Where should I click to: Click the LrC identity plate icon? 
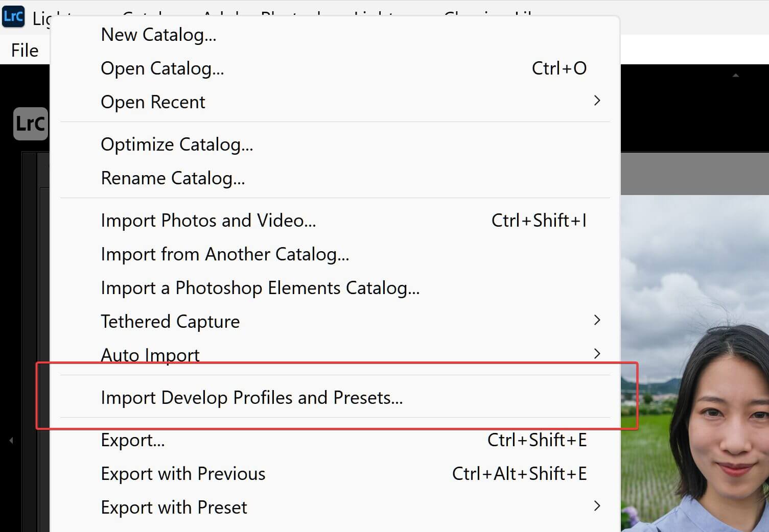(30, 123)
